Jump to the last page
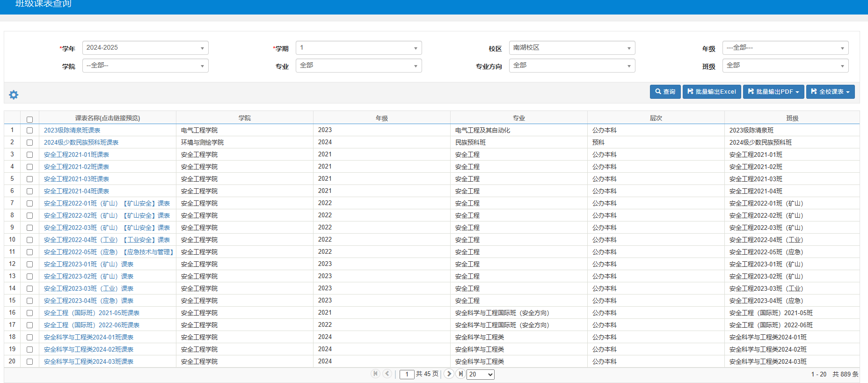The image size is (868, 383). pyautogui.click(x=460, y=374)
